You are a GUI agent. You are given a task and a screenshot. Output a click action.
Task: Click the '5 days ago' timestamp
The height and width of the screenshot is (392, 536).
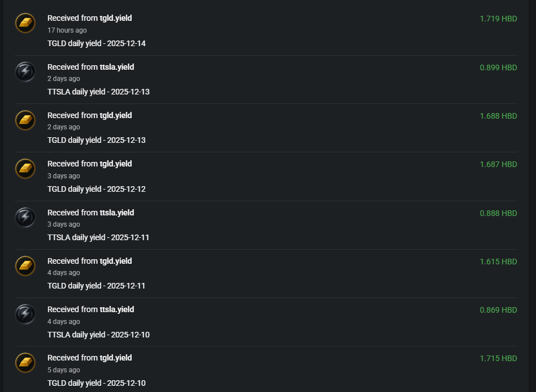pos(64,370)
